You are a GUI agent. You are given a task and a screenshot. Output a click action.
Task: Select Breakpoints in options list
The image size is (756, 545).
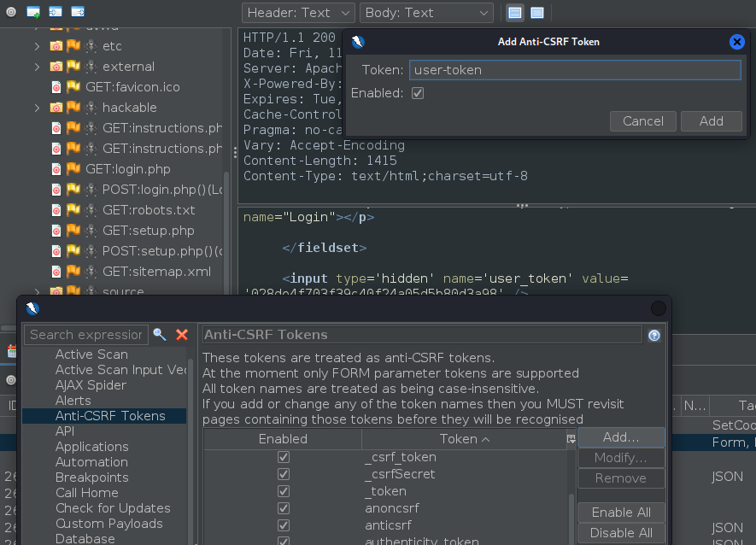tap(91, 478)
